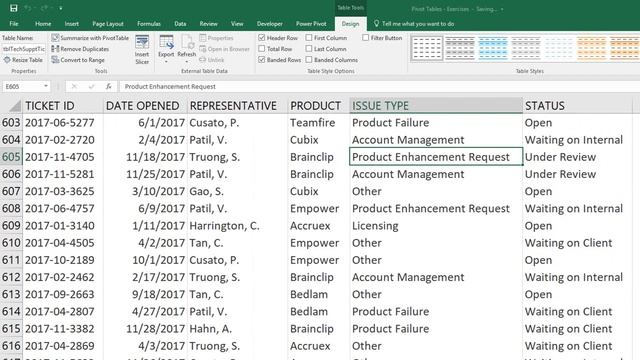The width and height of the screenshot is (640, 360).
Task: Select the first plain table style thumbnail
Action: pos(427,48)
